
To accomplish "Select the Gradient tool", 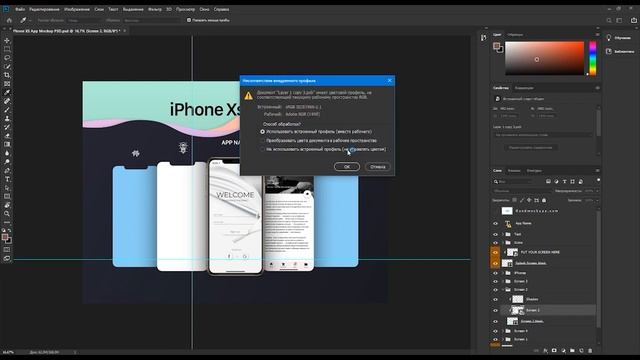I will [7, 144].
